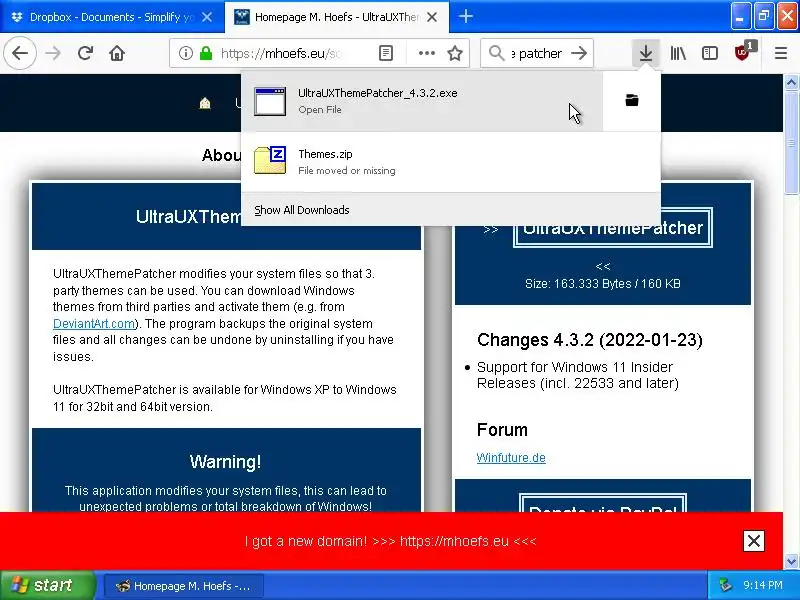Click the page scrollbar down arrow
The width and height of the screenshot is (800, 600).
pos(791,561)
